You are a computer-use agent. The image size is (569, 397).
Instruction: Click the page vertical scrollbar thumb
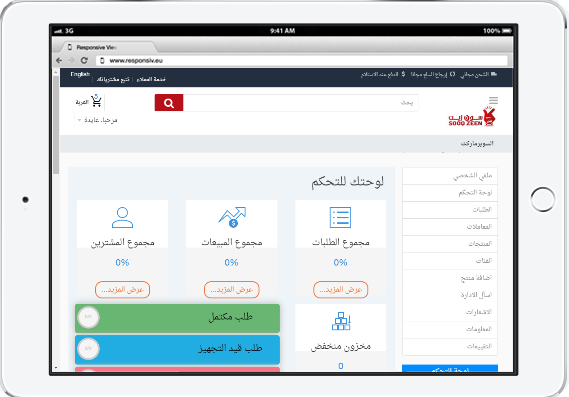coord(56,125)
